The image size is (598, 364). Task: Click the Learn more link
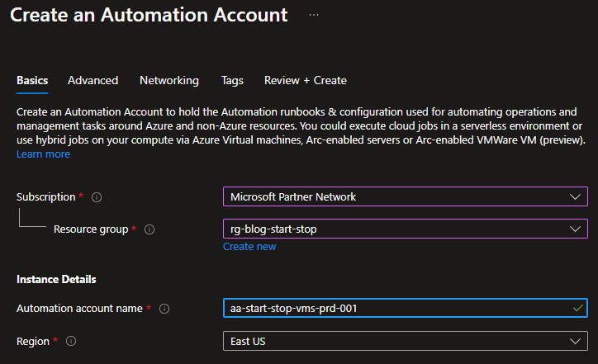(x=43, y=154)
